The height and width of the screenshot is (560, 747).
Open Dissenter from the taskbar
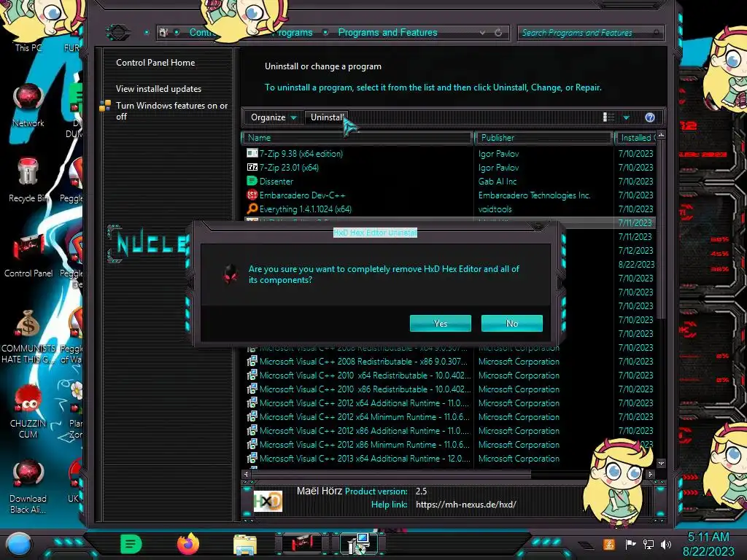coord(131,544)
